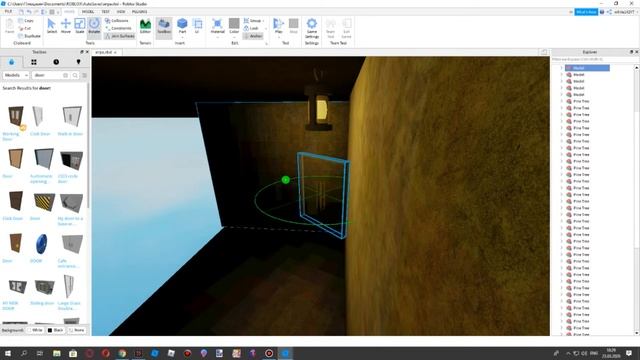Image resolution: width=640 pixels, height=360 pixels.
Task: Toggle Collisions option
Action: tap(117, 20)
